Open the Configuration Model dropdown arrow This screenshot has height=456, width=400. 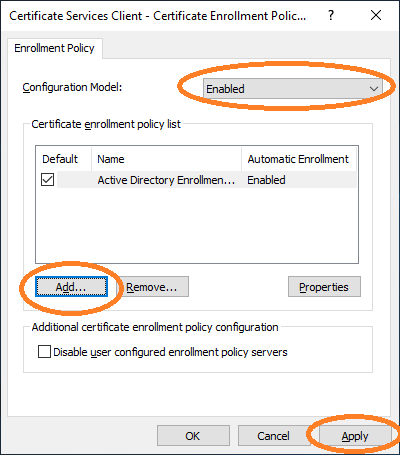click(374, 89)
